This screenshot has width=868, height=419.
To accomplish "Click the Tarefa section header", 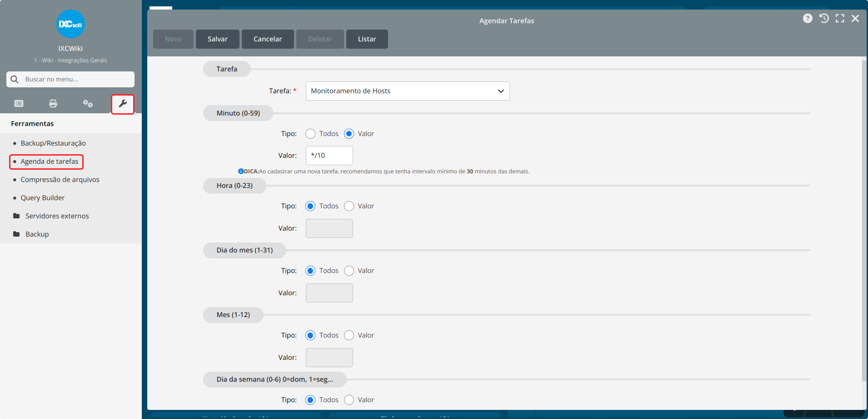I will 227,69.
